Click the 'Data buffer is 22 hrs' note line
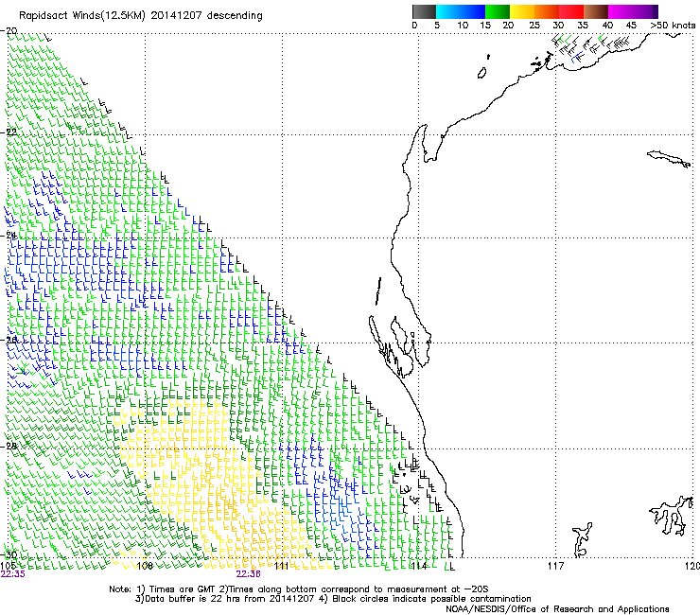This screenshot has height=615, width=700. 333,599
